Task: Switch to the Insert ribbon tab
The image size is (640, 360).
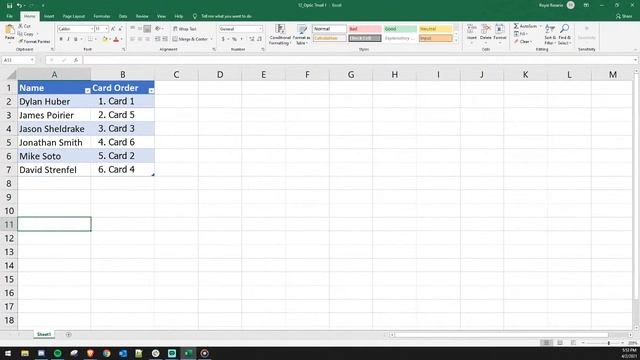Action: (49, 16)
